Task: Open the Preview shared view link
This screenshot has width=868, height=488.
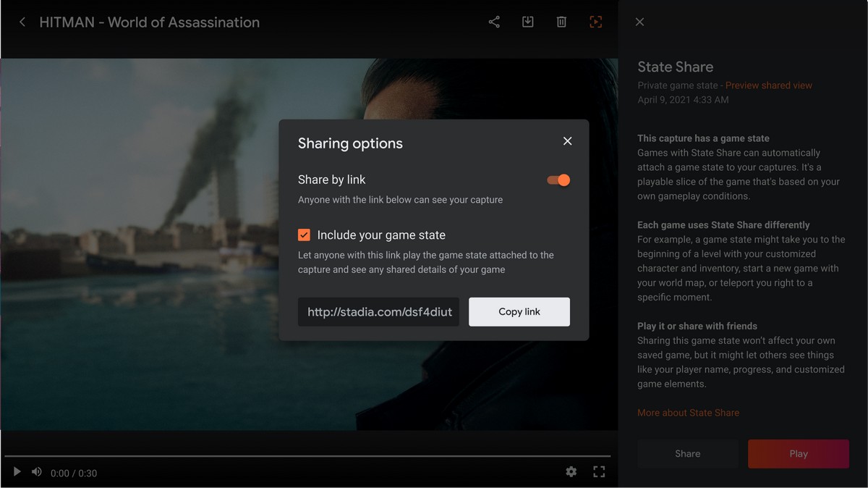Action: [x=768, y=85]
